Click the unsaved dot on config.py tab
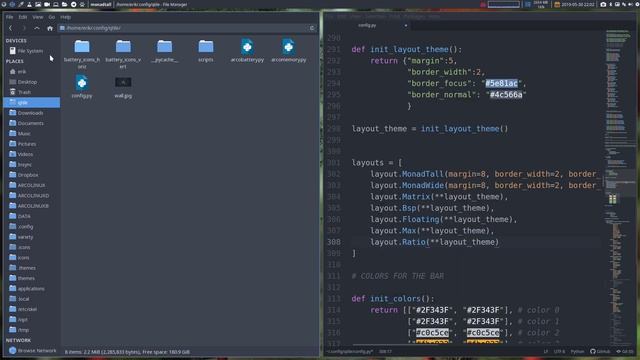The image size is (640, 360). [406, 25]
